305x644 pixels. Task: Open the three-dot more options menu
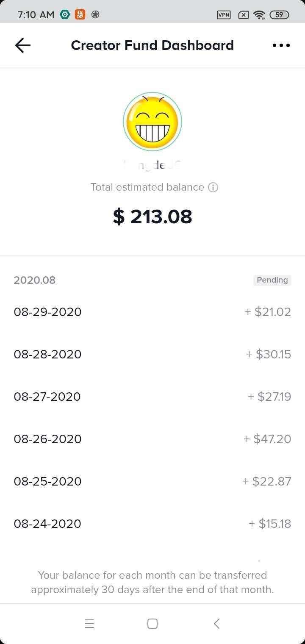point(281,45)
